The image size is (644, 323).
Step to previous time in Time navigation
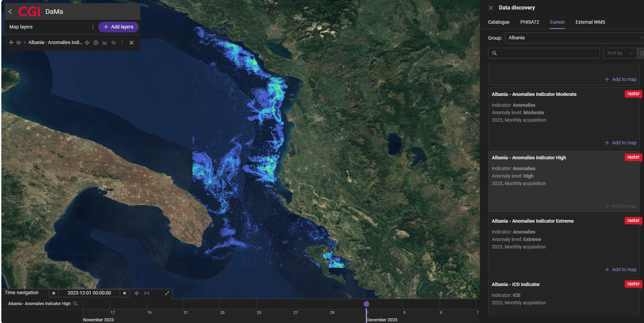pos(54,293)
